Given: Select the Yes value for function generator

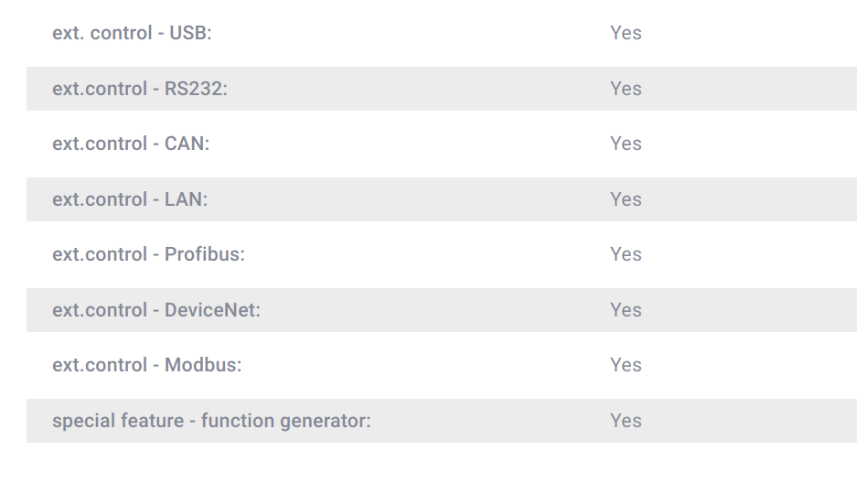Looking at the screenshot, I should tap(626, 421).
